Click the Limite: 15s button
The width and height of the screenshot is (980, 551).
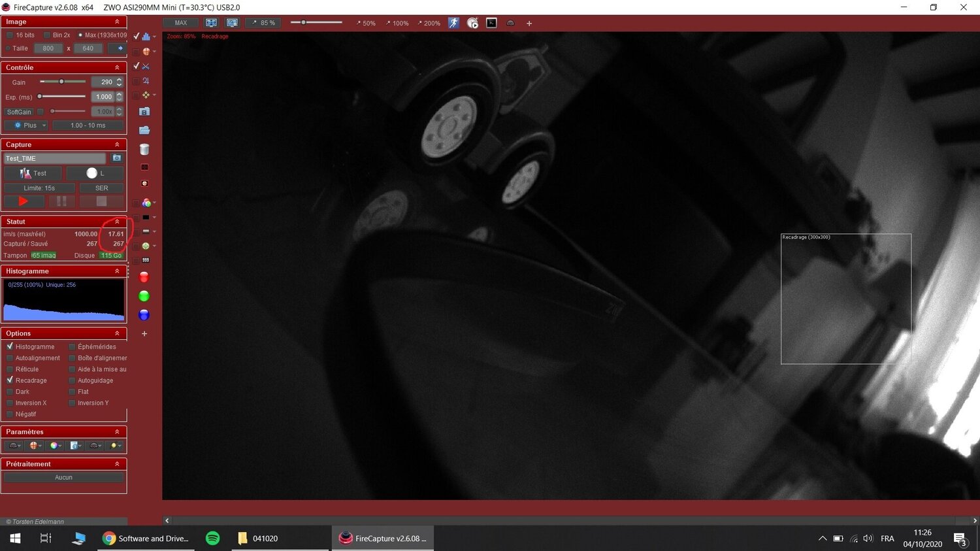pos(39,188)
